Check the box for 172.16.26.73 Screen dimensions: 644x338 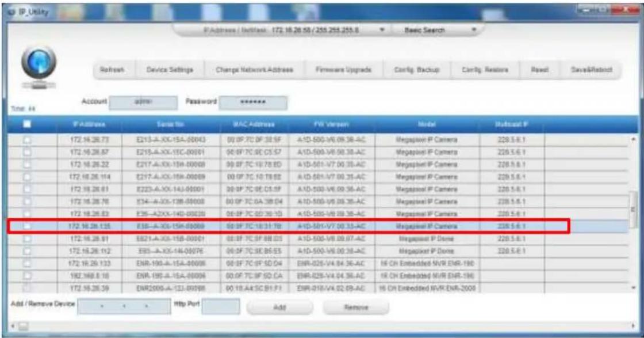point(27,140)
